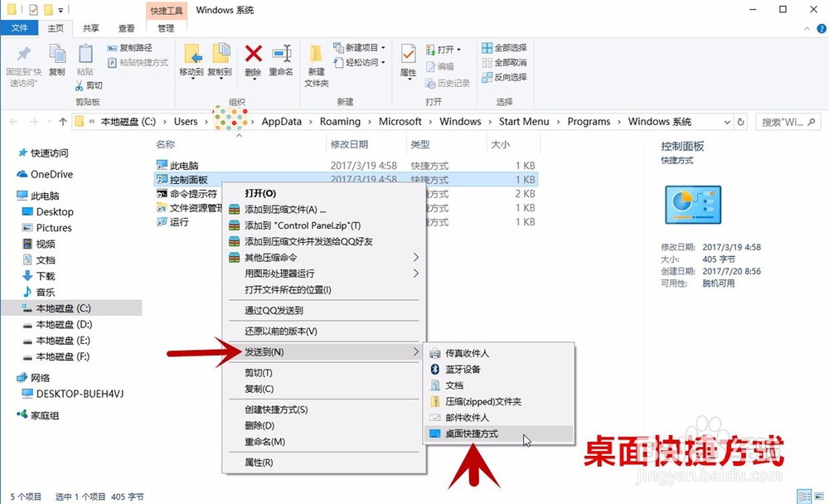Switch to the 共享 (Share) ribbon tab

(90, 27)
